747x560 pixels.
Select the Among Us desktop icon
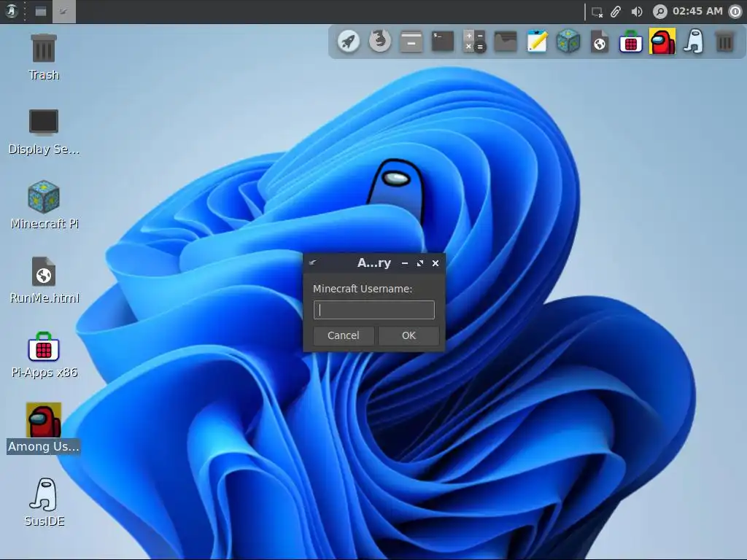[43, 428]
